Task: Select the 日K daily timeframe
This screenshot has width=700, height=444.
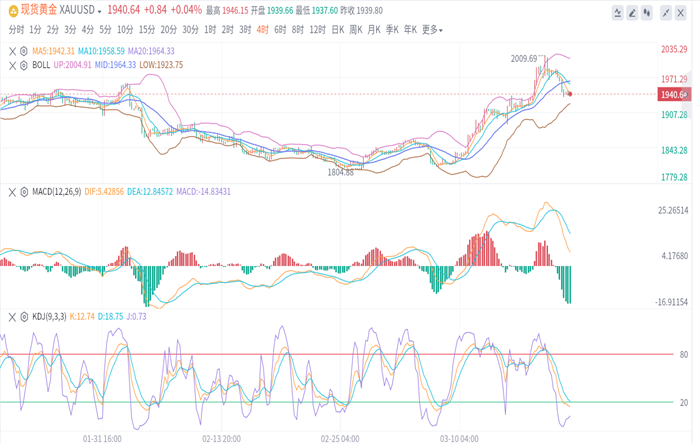Action: (338, 29)
